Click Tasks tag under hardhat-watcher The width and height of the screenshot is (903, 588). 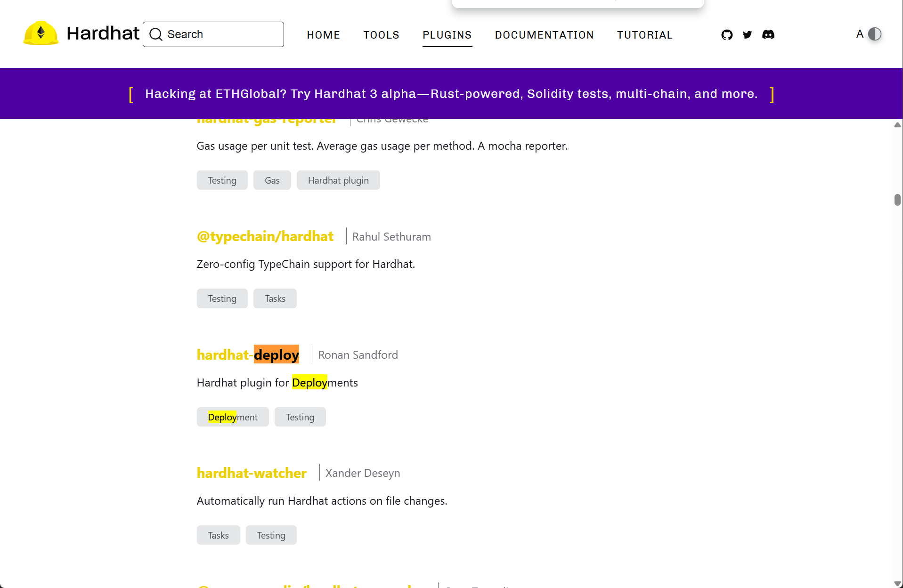click(x=219, y=535)
